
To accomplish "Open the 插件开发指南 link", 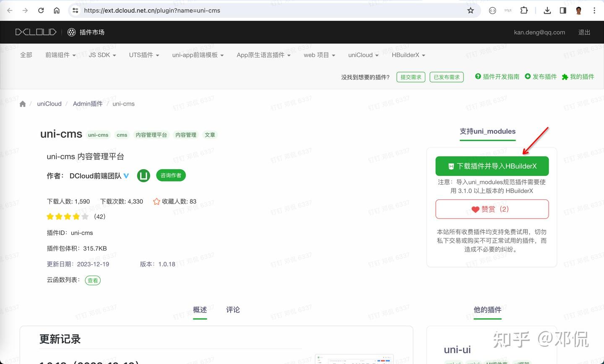I will point(501,77).
